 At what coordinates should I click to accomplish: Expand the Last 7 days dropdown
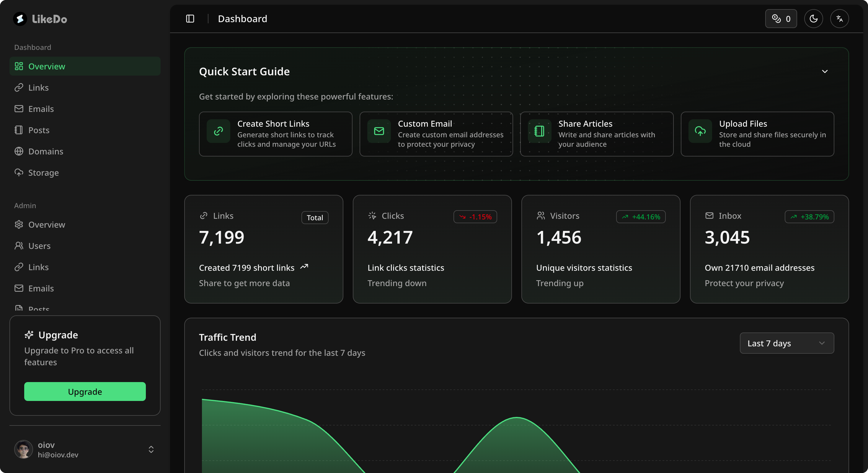point(787,343)
